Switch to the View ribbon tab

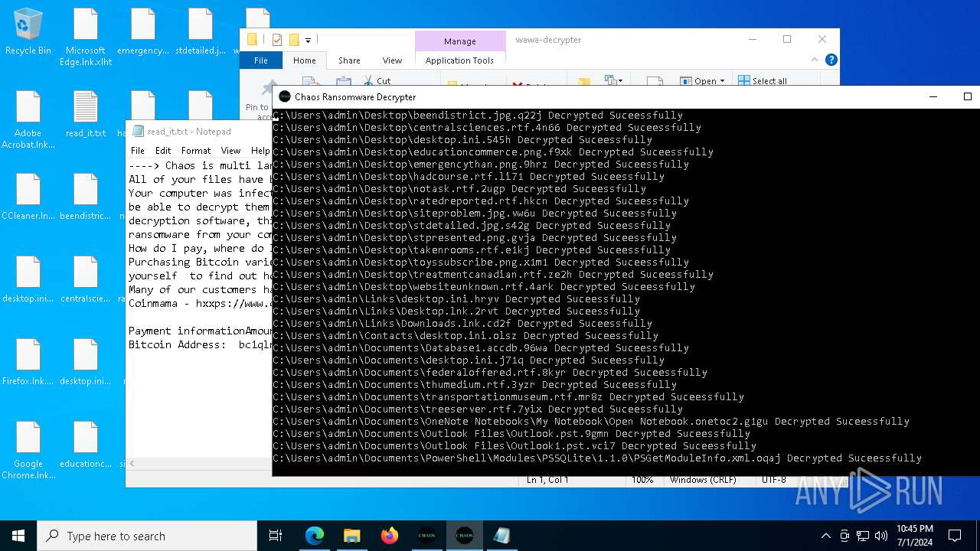[x=392, y=60]
